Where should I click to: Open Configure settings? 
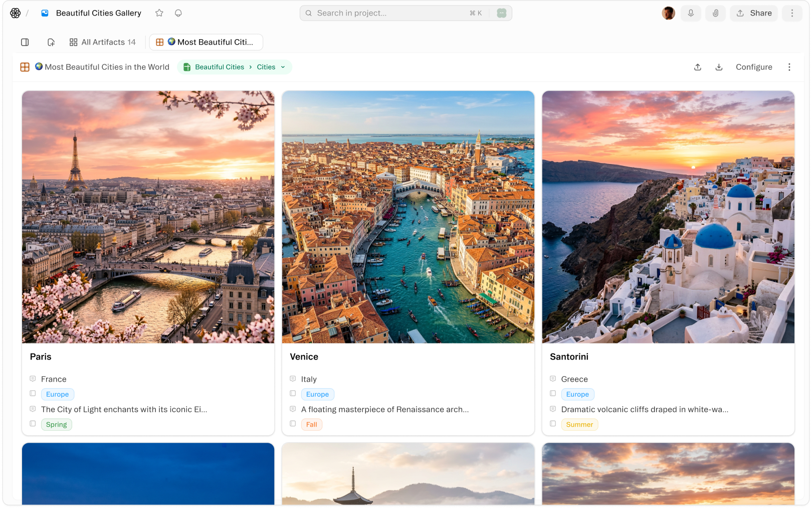(753, 67)
